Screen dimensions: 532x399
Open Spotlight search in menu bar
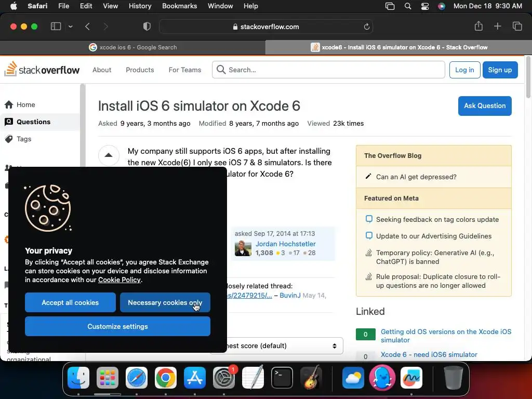point(407,6)
